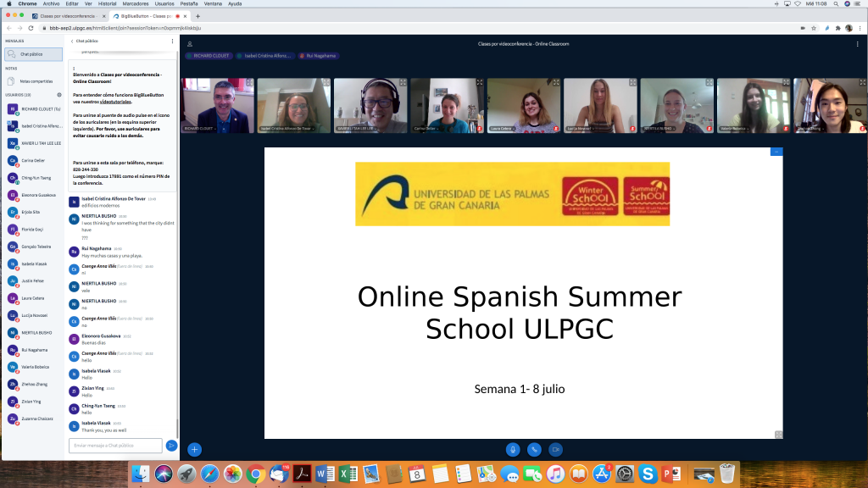Click the chat message input field
Screen dimensions: 868x488
tap(115, 445)
